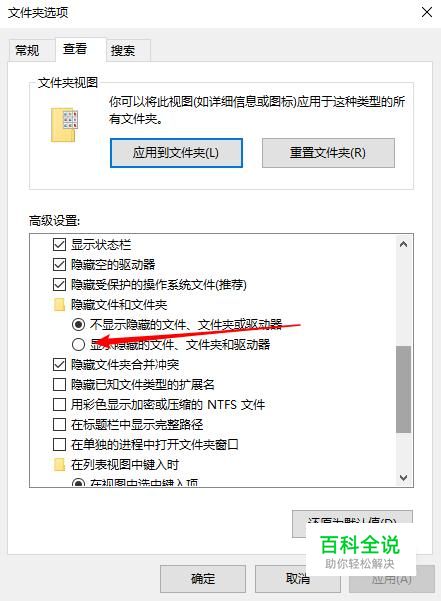Select 显示隐藏的文件、文件夹和驱动器 radio button

(x=78, y=345)
